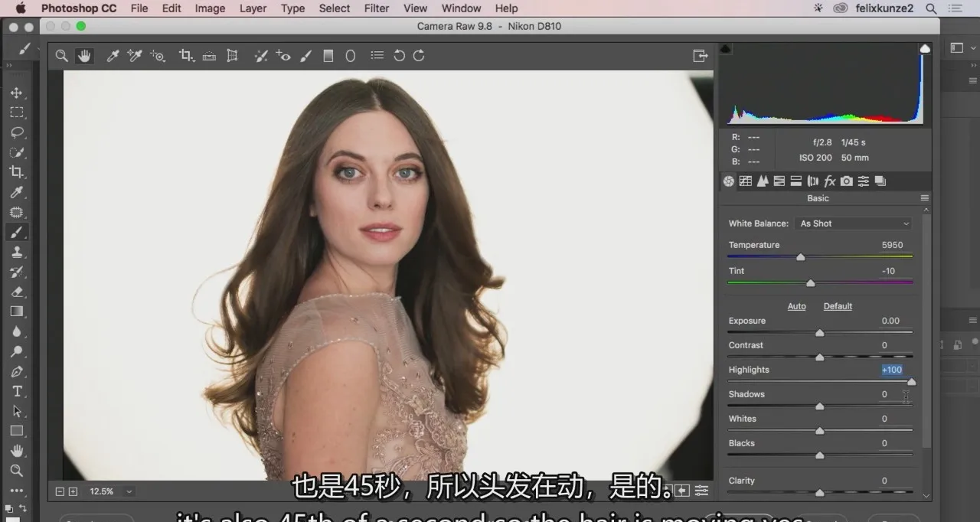This screenshot has height=522, width=980.
Task: Zoom out with the minus button
Action: click(60, 491)
